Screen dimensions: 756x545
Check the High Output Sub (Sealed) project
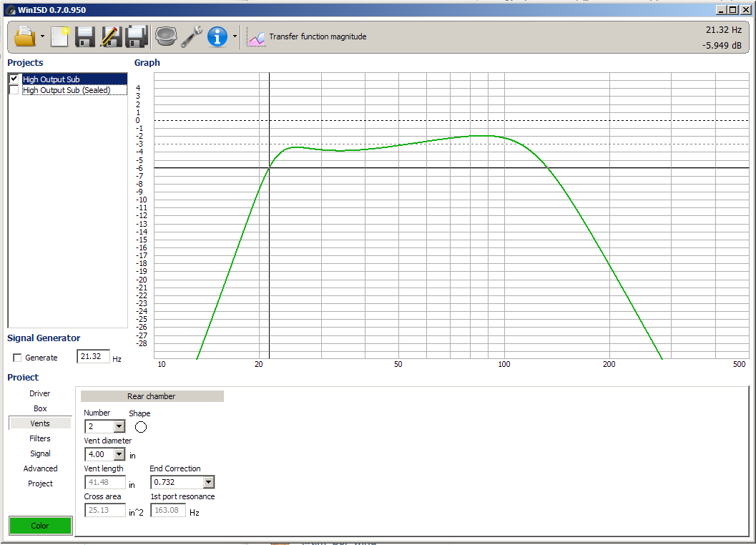(x=14, y=90)
